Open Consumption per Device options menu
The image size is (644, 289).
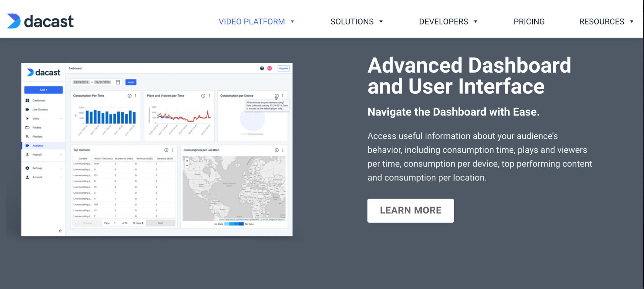pos(282,96)
